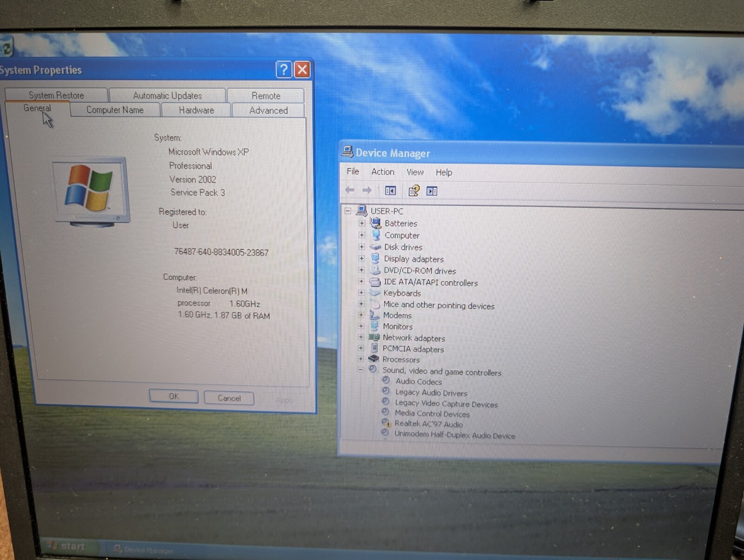Select Media Control Devices entry
This screenshot has height=560, width=744.
(432, 413)
